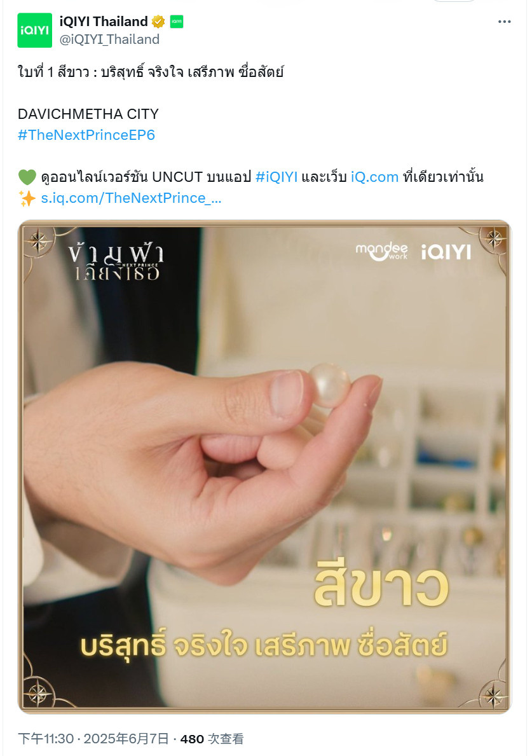Screen dimensions: 532x756
Task: Open the s.iq.com/TheNextPrince_ short link
Action: point(131,198)
